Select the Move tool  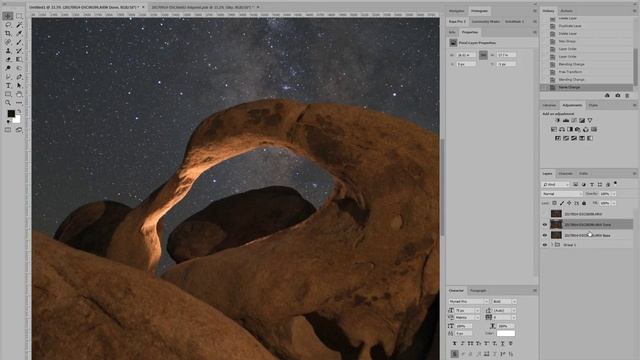8,16
